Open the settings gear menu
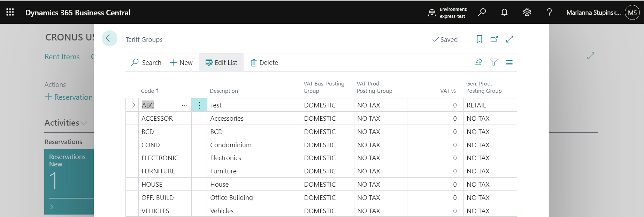This screenshot has height=217, width=644. coord(527,12)
